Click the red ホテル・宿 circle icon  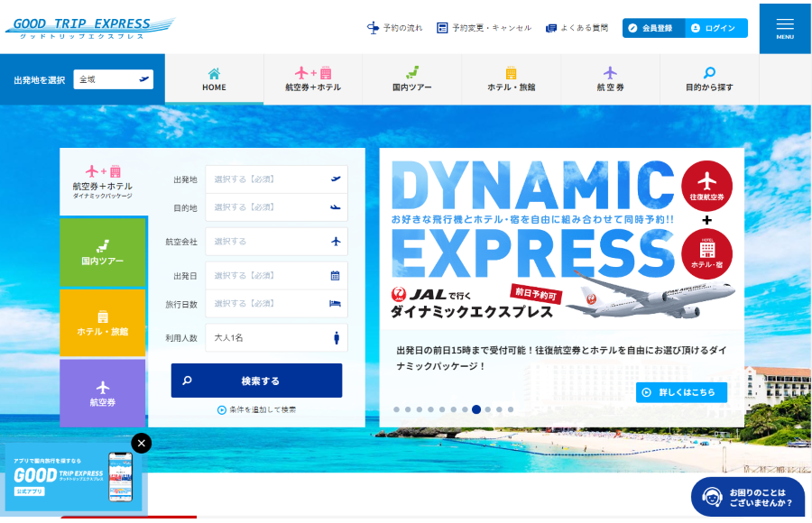[706, 254]
